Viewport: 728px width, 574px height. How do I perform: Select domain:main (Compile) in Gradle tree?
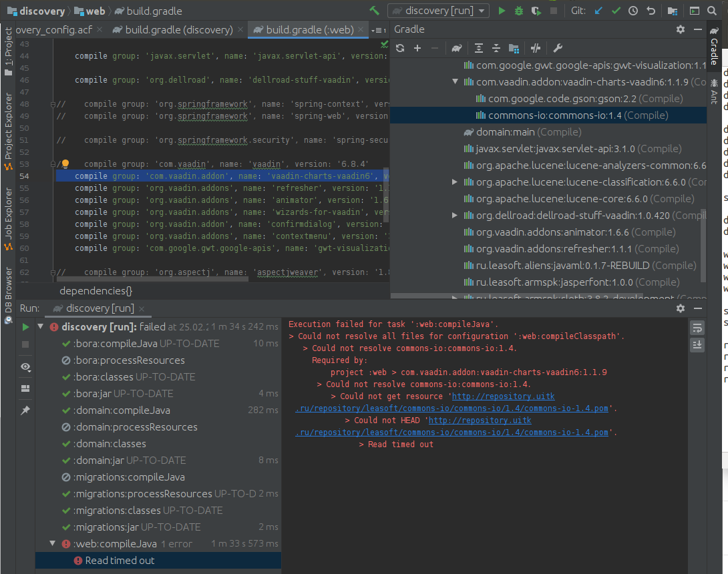(x=548, y=132)
